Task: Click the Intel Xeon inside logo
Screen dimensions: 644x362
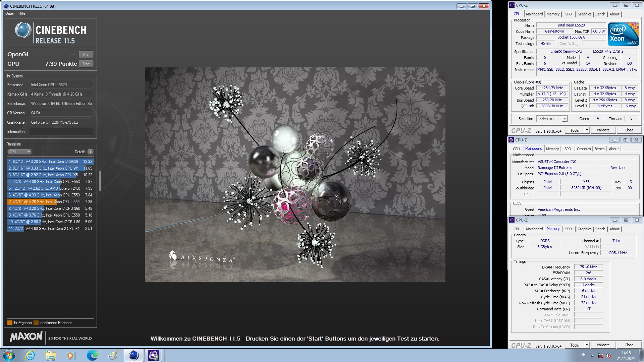Action: coord(624,34)
